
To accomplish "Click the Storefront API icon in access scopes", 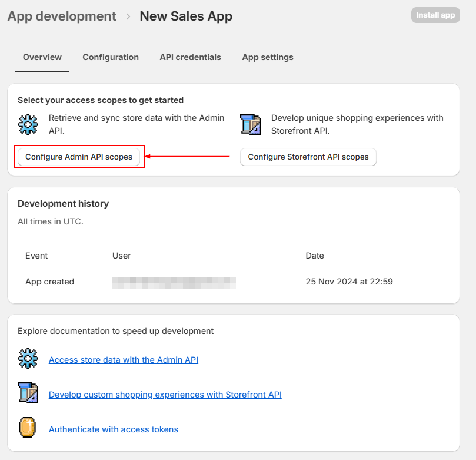I will coord(251,124).
